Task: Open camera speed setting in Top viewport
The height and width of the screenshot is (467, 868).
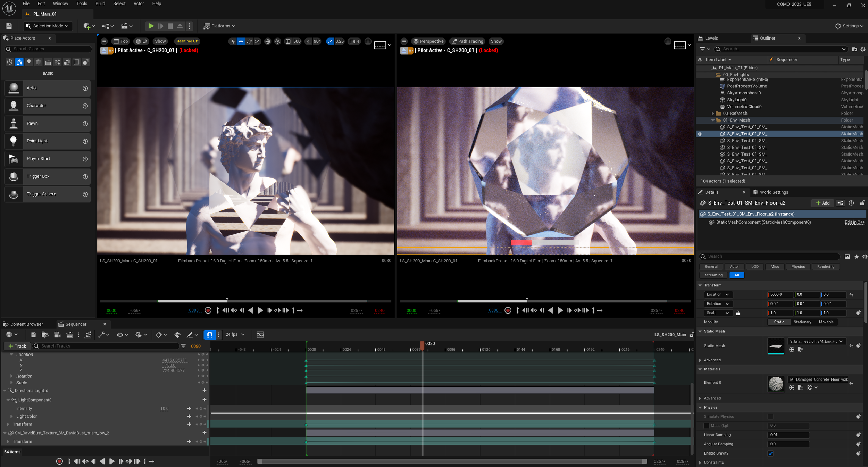Action: 354,41
